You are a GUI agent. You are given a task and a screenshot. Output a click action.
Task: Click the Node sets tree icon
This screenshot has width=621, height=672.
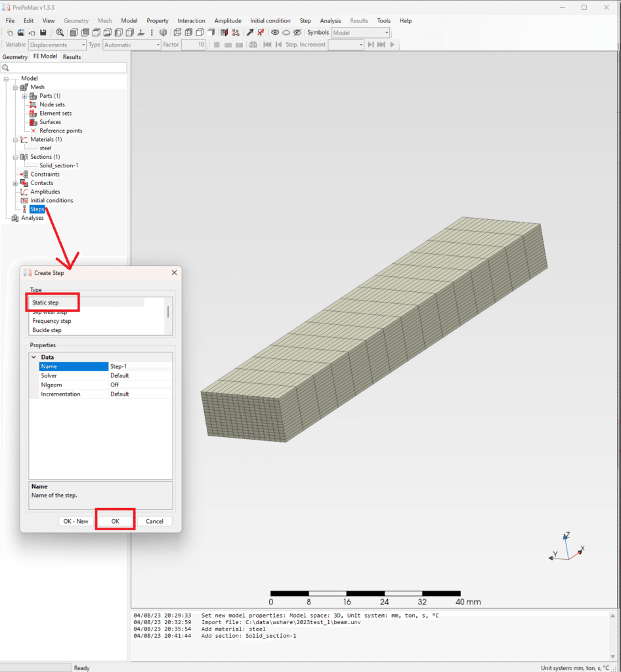[x=33, y=104]
